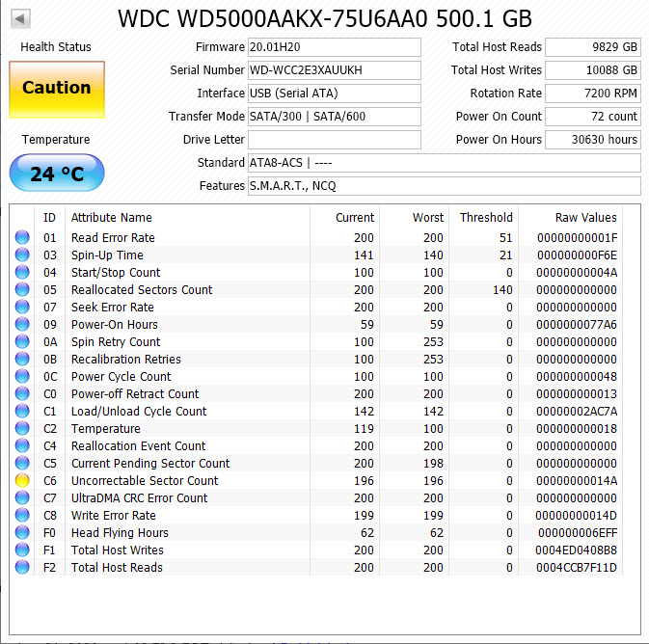The image size is (649, 644).
Task: Click raw value 0004ED0408B8
Action: 576,550
